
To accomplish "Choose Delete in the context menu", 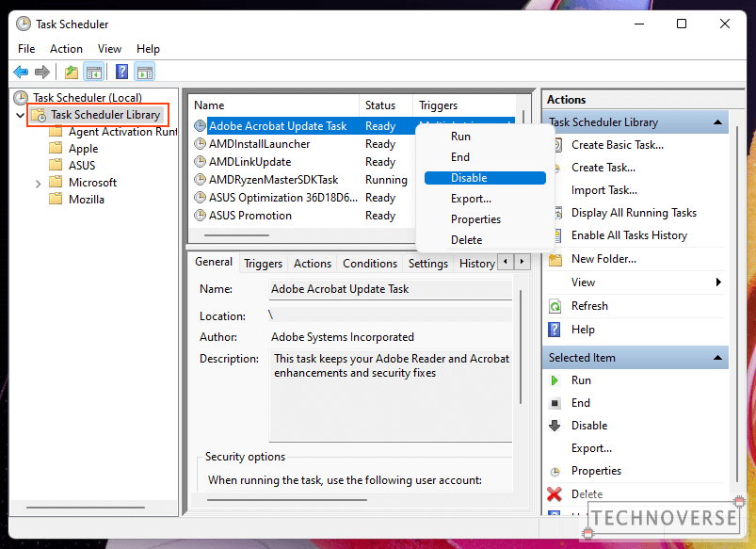I will click(485, 240).
